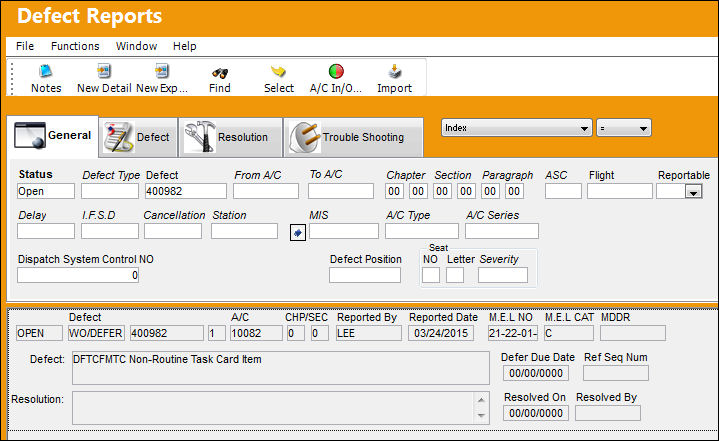
Task: Click the Seat Letter input field
Action: click(x=455, y=275)
